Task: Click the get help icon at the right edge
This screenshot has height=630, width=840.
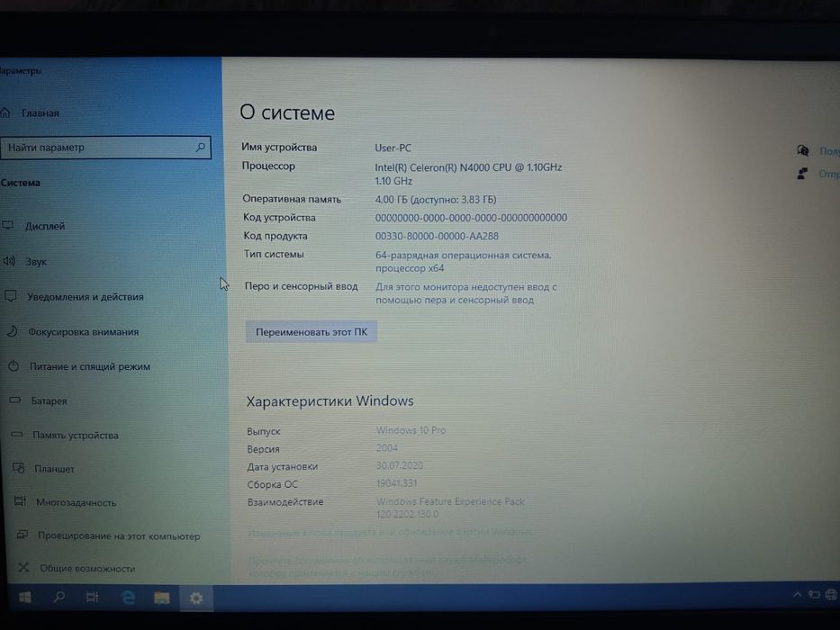Action: click(x=802, y=150)
